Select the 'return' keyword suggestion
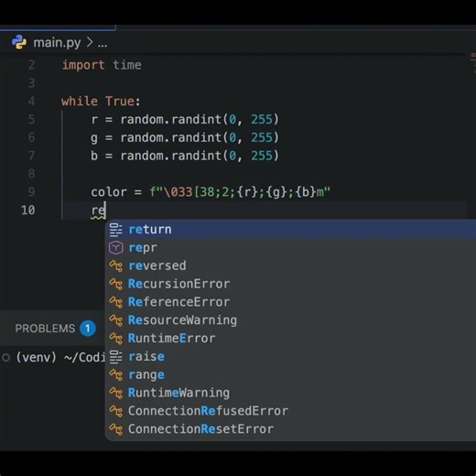 [290, 230]
